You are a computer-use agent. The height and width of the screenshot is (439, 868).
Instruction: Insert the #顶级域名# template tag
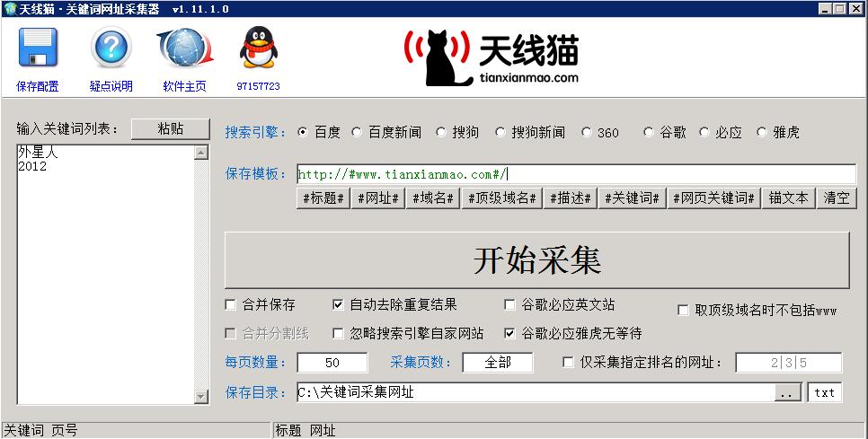(x=502, y=198)
